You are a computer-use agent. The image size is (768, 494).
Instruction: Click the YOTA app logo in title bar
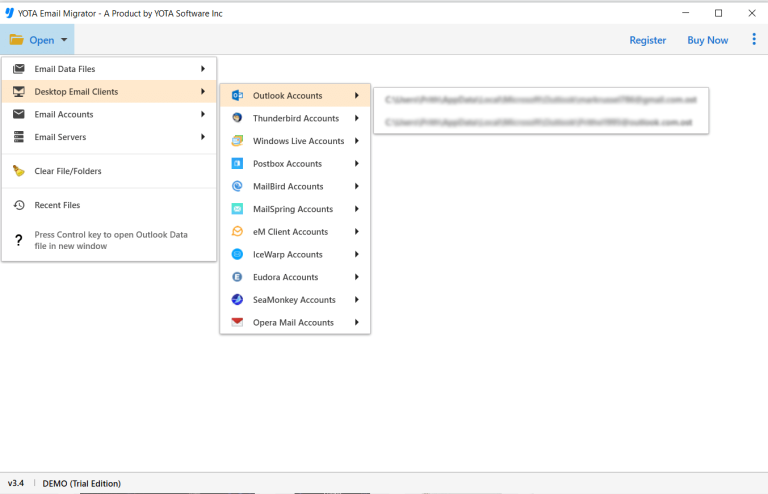coord(9,13)
